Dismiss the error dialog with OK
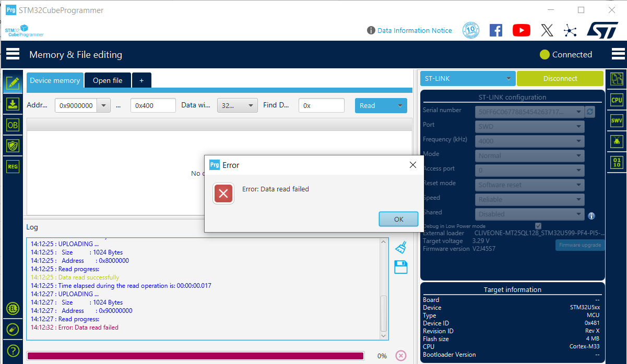Screen dimensions: 627x364 [x=398, y=219]
